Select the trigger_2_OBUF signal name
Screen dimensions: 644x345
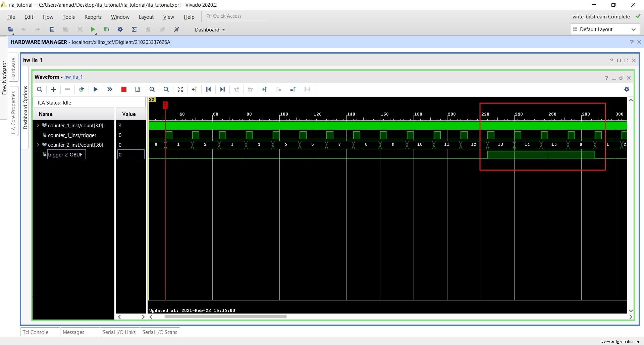click(x=65, y=154)
